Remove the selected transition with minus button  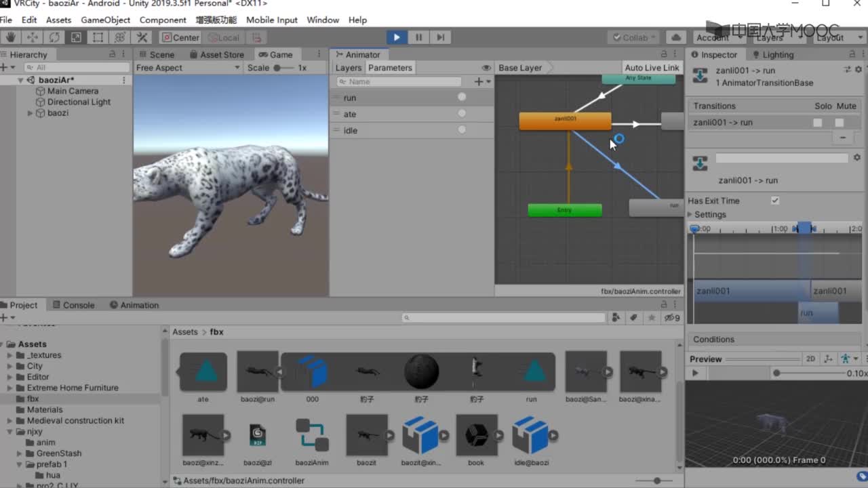[x=843, y=137]
